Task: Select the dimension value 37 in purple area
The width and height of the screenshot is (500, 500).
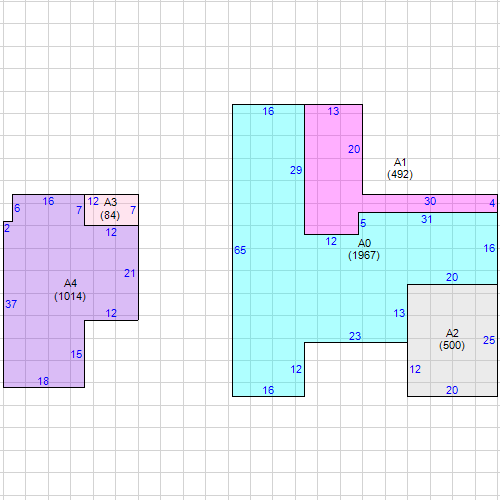Action: point(11,304)
